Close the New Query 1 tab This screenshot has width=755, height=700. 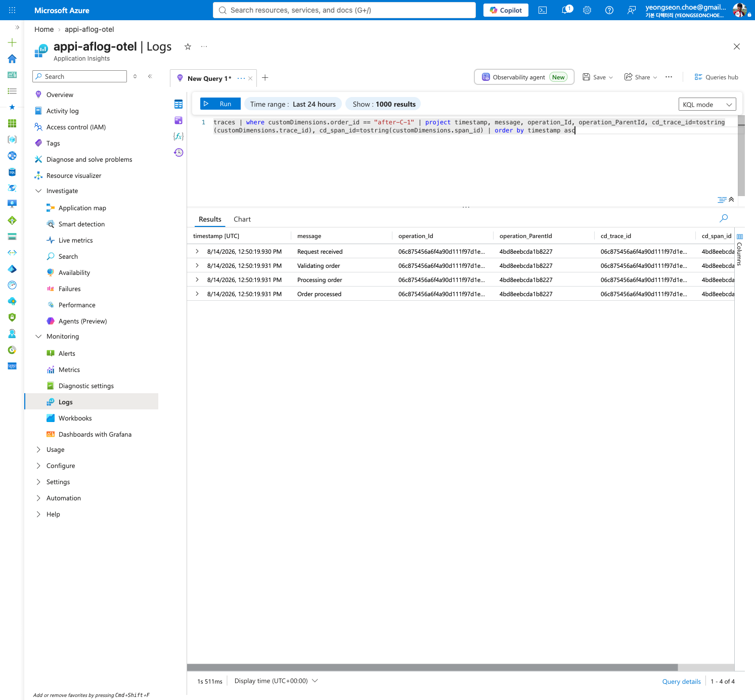pyautogui.click(x=250, y=78)
